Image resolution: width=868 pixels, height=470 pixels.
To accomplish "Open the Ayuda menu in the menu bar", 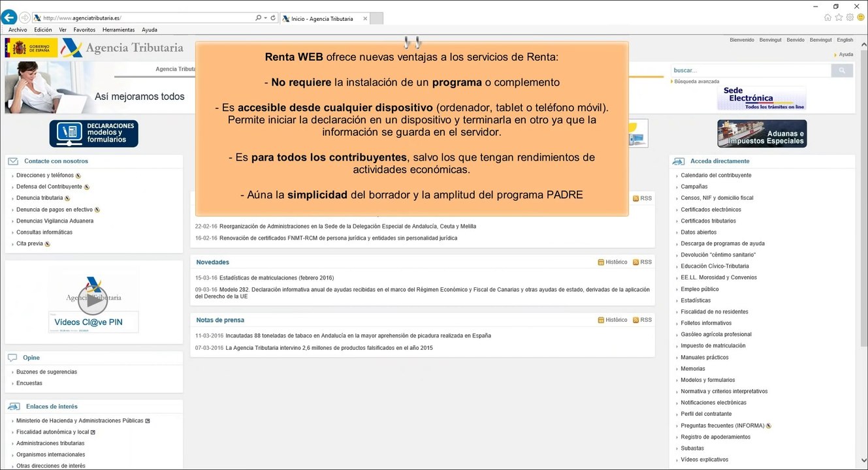I will click(150, 30).
